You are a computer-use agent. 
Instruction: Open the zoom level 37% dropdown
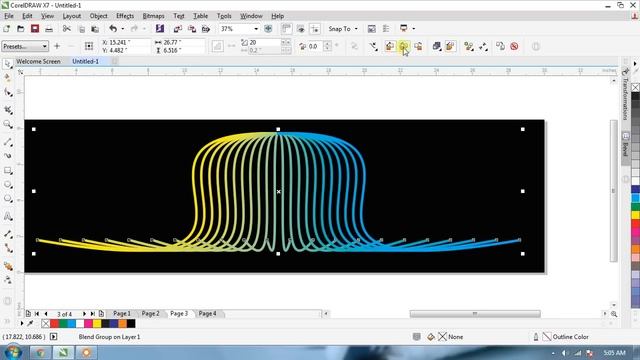(256, 29)
